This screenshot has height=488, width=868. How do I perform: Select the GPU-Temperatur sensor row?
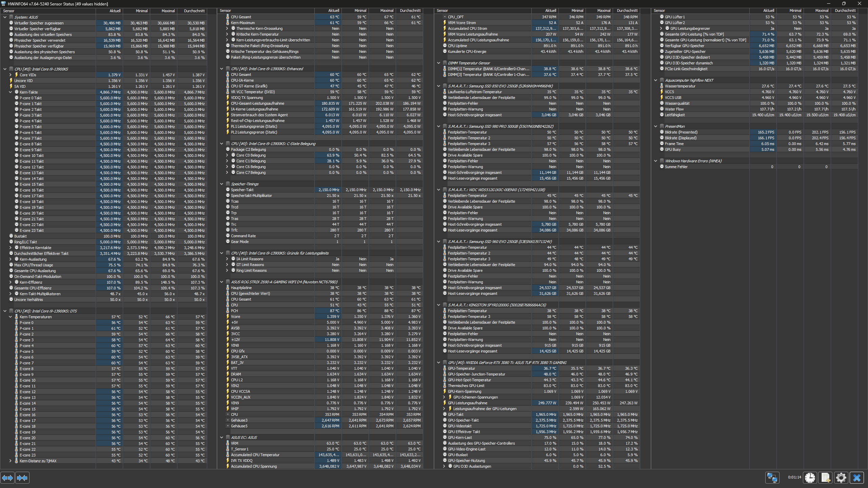[461, 368]
